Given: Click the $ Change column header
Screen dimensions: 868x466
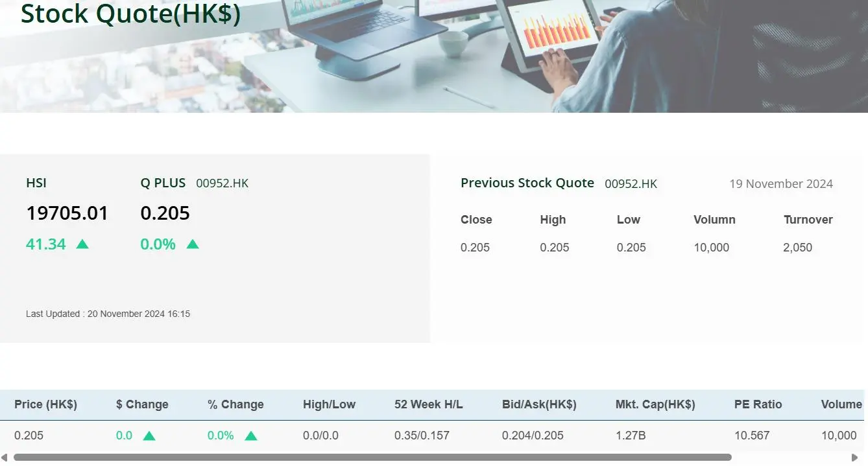Looking at the screenshot, I should point(142,404).
